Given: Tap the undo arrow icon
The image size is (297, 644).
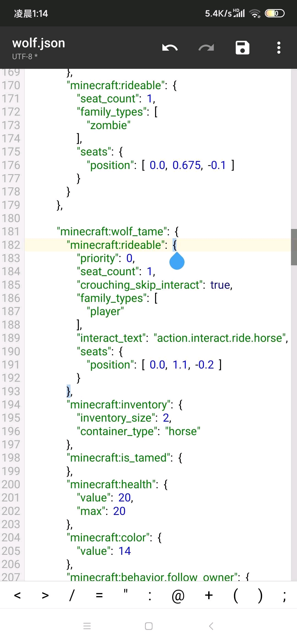Looking at the screenshot, I should click(x=170, y=48).
